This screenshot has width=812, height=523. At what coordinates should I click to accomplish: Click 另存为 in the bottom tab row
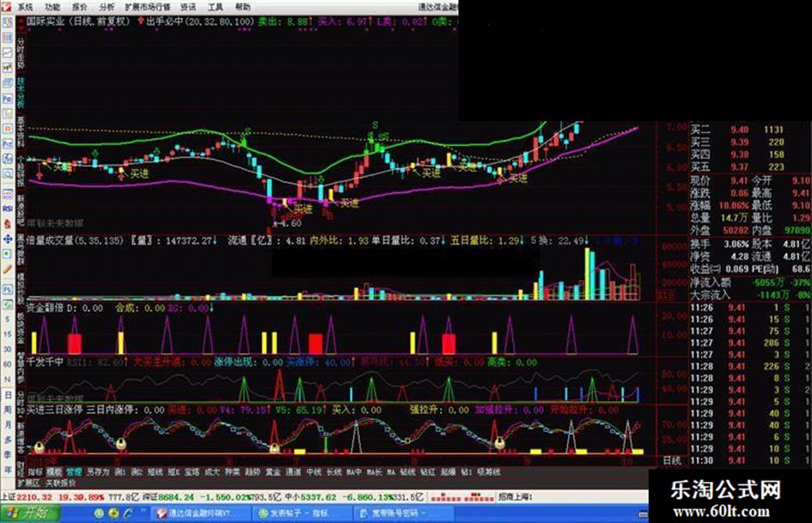98,471
